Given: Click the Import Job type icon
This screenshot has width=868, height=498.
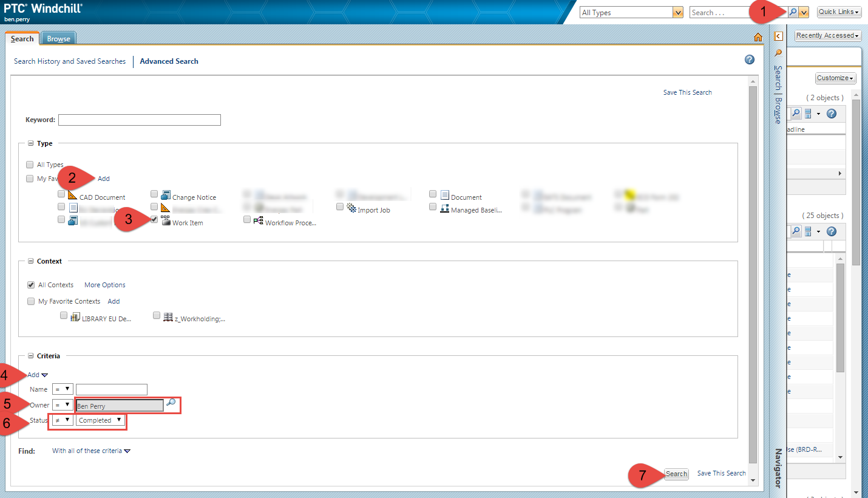Looking at the screenshot, I should click(351, 208).
